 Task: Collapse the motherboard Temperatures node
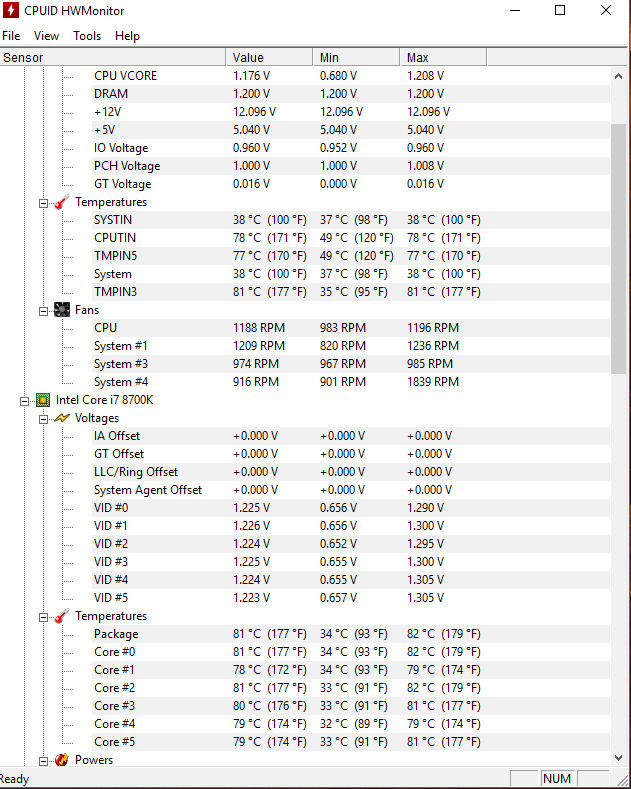coord(44,202)
